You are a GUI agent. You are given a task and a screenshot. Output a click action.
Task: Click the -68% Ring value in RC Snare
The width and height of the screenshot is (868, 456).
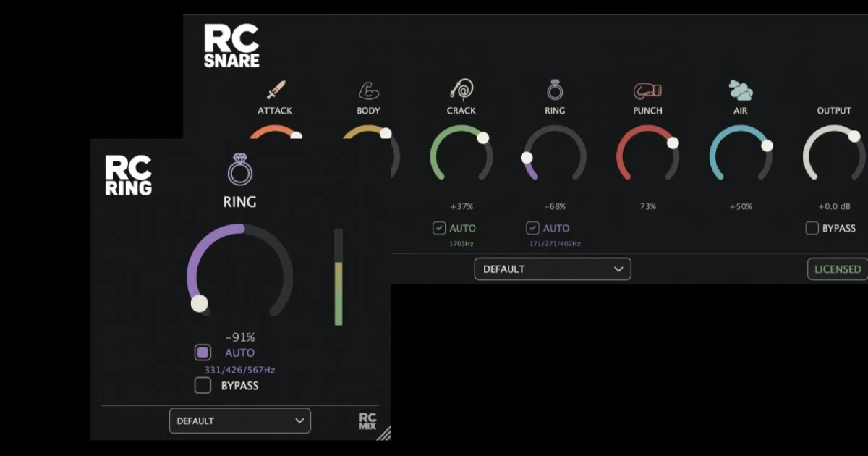[555, 206]
